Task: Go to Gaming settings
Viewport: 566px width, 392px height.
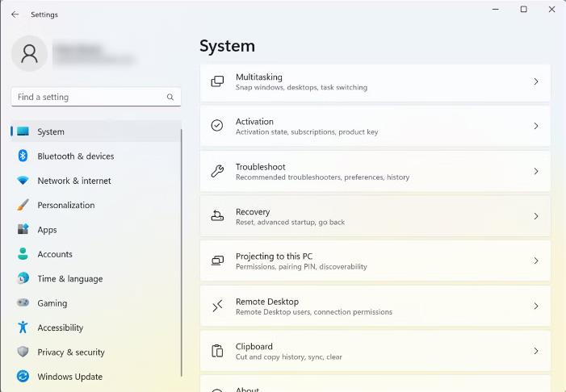Action: (95, 303)
